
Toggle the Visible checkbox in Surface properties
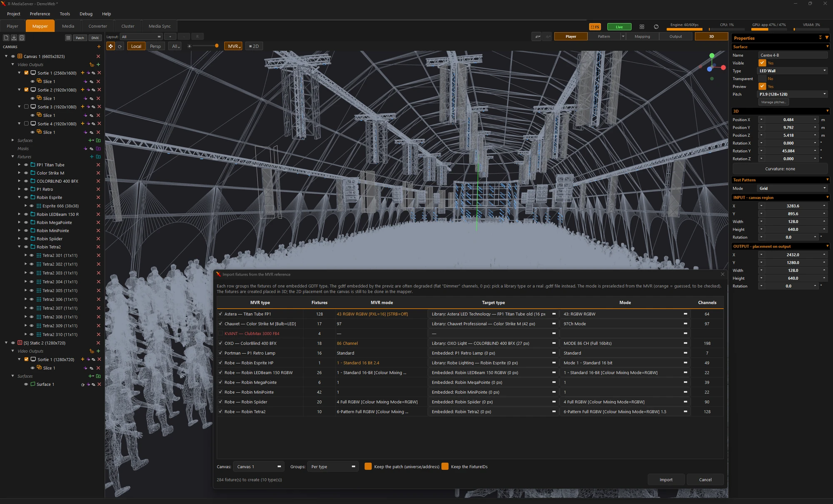pos(762,63)
